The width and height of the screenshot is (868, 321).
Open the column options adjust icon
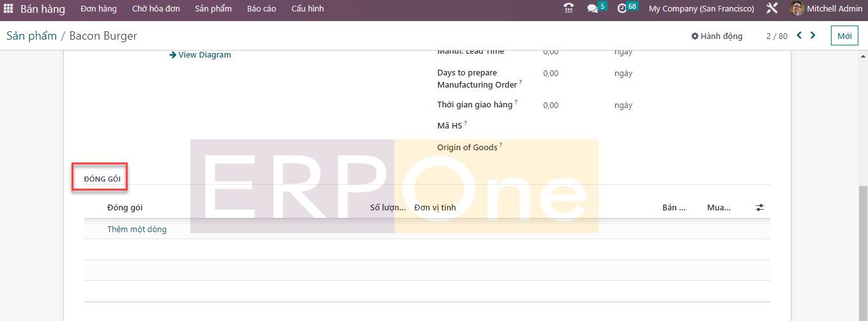pos(759,208)
